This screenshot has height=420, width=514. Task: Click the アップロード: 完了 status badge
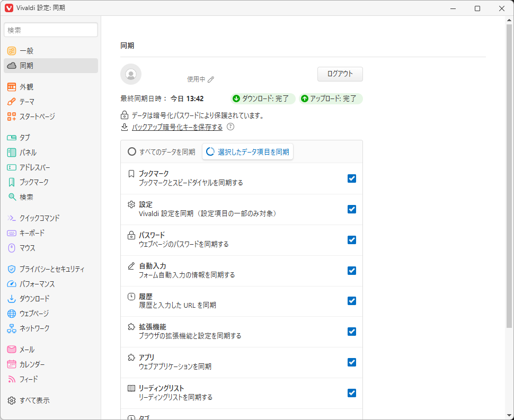pos(331,99)
